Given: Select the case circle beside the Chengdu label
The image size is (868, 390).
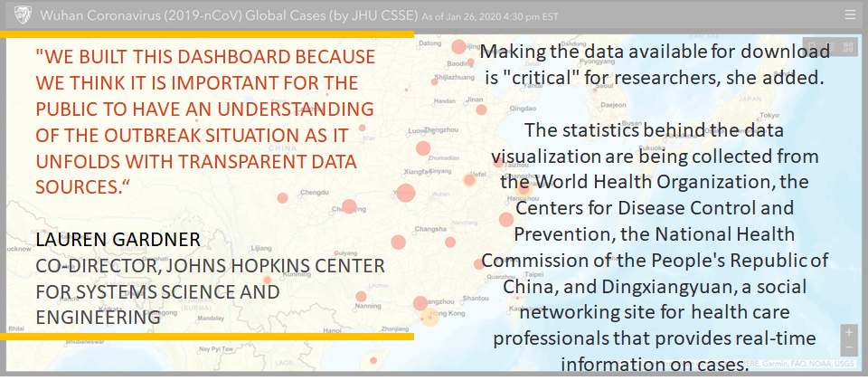Looking at the screenshot, I should (282, 198).
